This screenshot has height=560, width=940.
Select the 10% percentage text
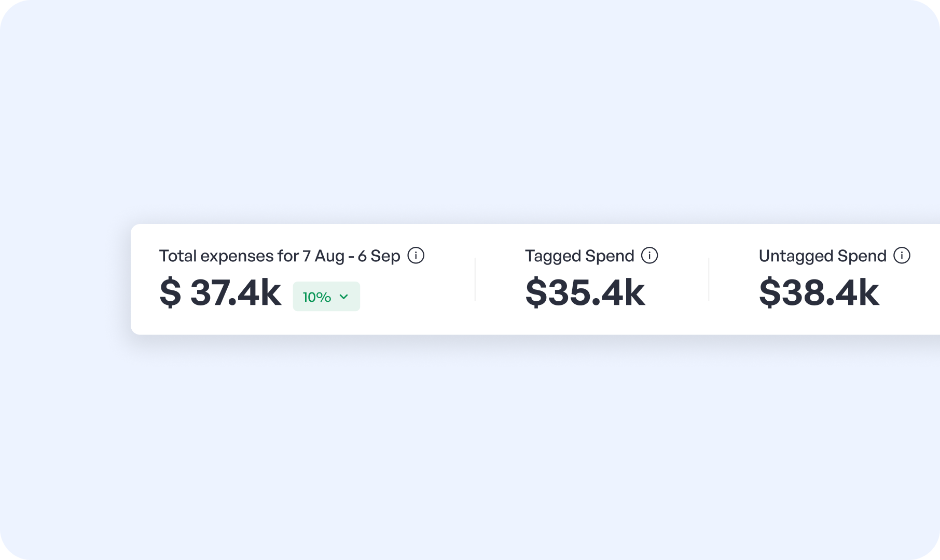(x=316, y=297)
